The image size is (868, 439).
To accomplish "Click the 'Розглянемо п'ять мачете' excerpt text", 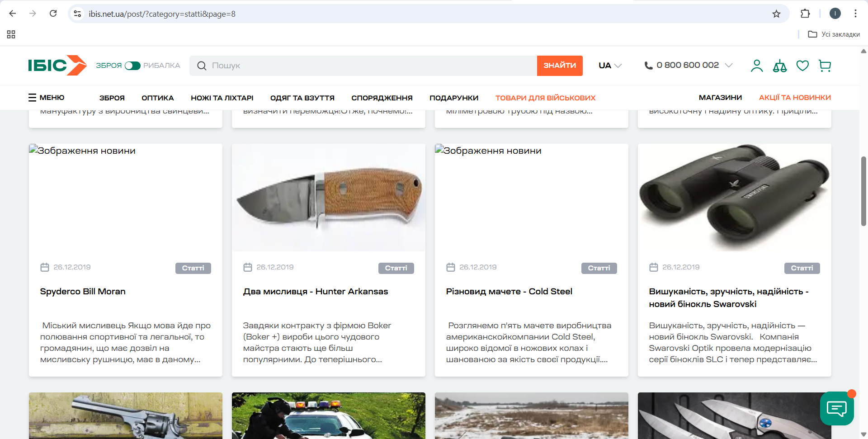I will [x=528, y=342].
